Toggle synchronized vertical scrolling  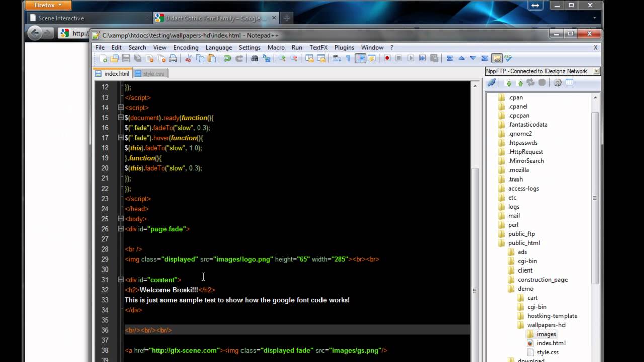click(x=309, y=59)
